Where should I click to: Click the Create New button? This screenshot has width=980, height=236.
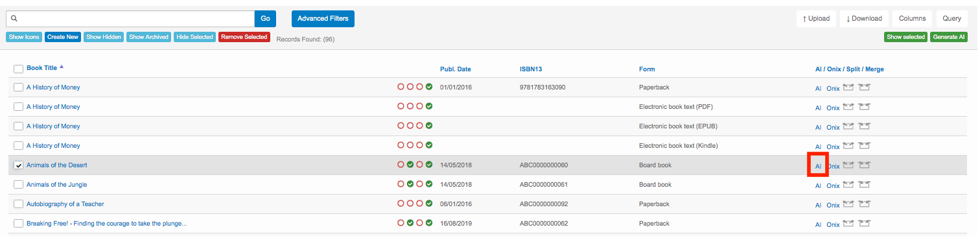click(x=63, y=37)
